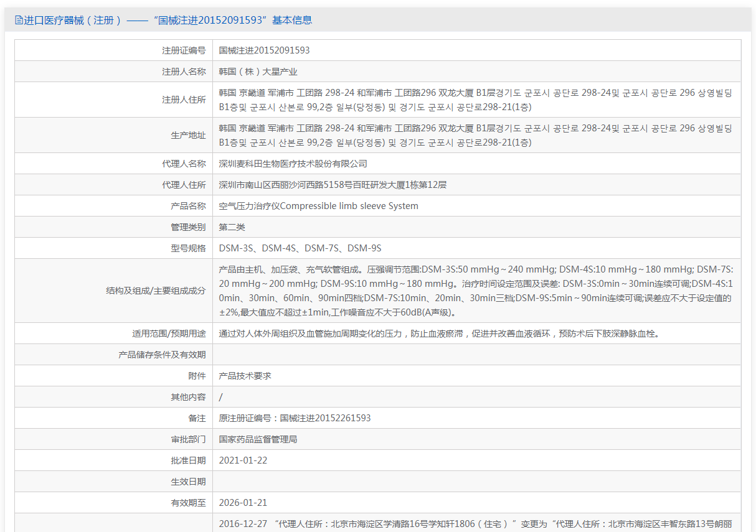
Task: Select agent name 深圳麦科田生物医疗技术股份有限公司
Action: pos(293,164)
